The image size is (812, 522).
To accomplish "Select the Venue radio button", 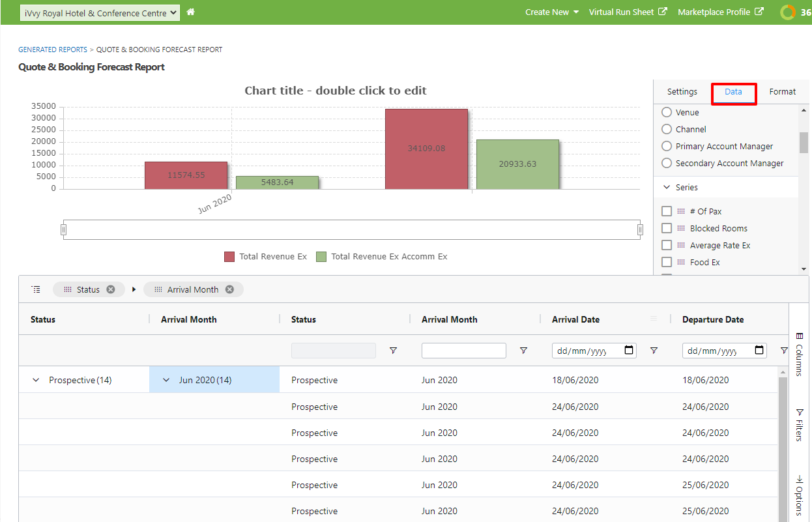I will (667, 112).
